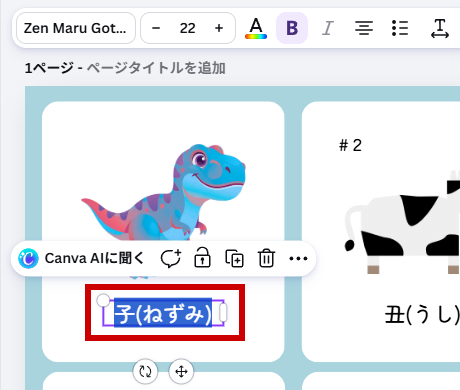Delete the selected element with trash icon
460x390 pixels.
(266, 258)
